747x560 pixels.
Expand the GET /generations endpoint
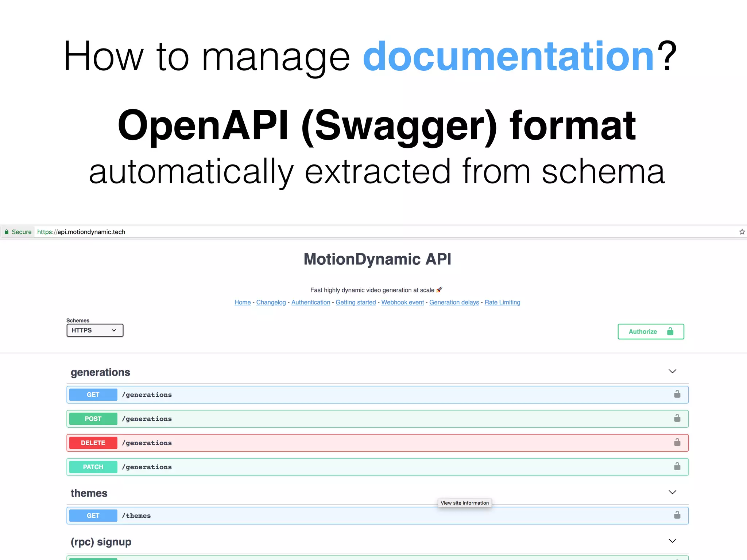tap(378, 394)
